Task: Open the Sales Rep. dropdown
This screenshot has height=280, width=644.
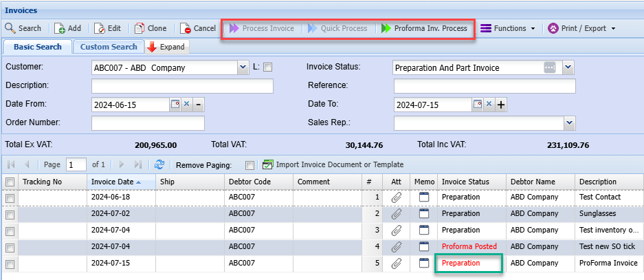Action: [569, 123]
